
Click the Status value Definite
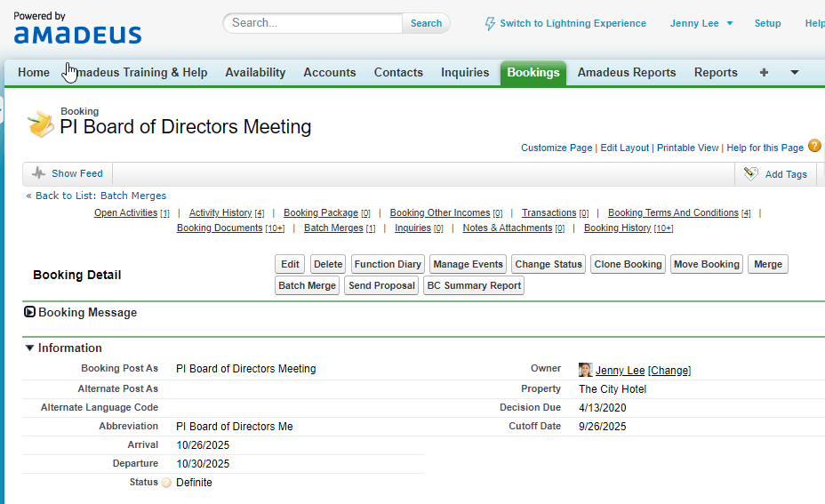pyautogui.click(x=194, y=483)
